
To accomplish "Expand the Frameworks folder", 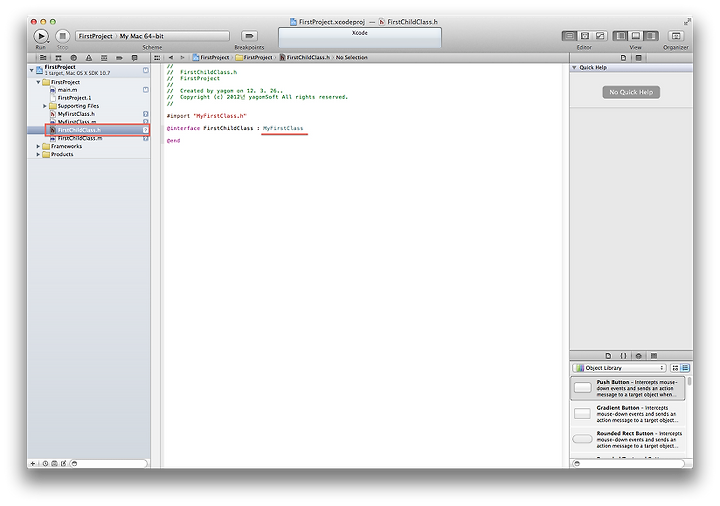I will coord(38,146).
